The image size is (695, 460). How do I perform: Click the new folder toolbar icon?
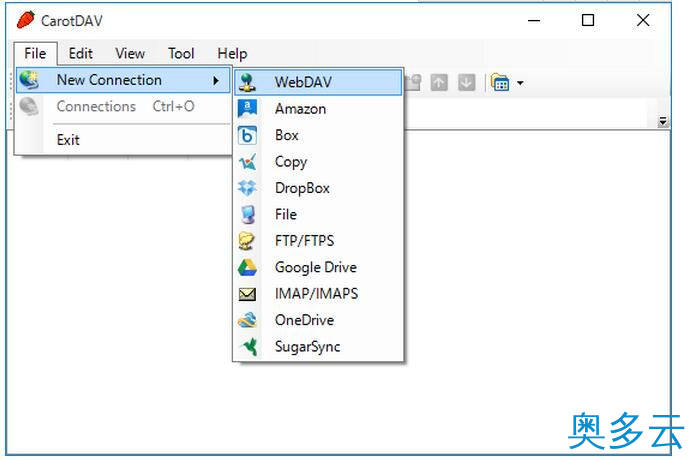[x=413, y=82]
